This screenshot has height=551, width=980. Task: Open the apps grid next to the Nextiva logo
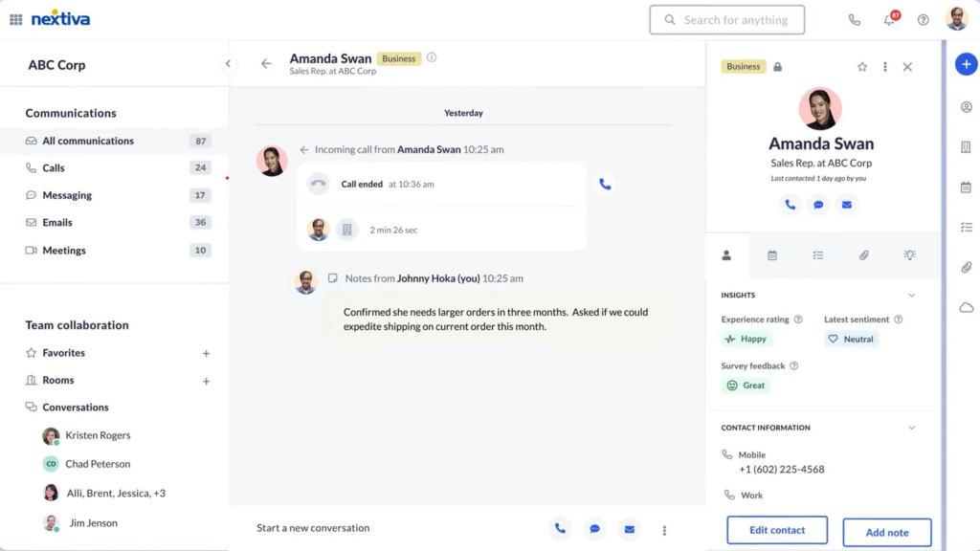[x=15, y=18]
